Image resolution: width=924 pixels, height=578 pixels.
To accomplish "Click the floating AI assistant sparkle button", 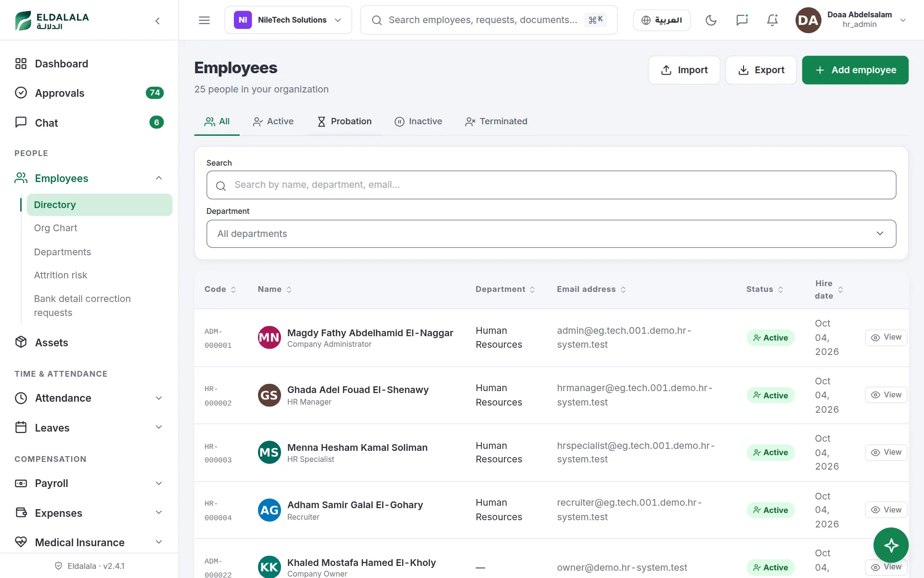I will [891, 545].
